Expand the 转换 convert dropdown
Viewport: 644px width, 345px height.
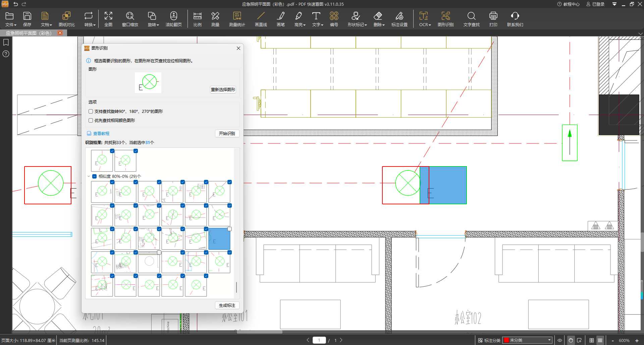click(90, 19)
